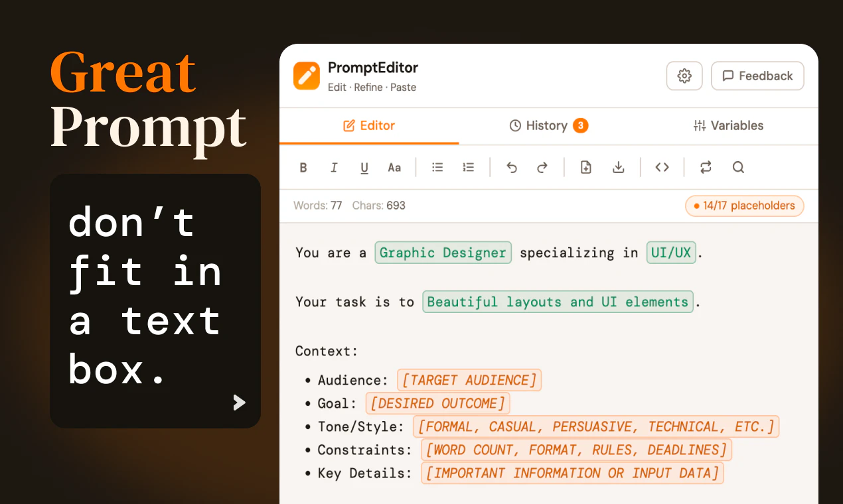The width and height of the screenshot is (843, 504).
Task: Undo the last edit
Action: click(x=512, y=168)
